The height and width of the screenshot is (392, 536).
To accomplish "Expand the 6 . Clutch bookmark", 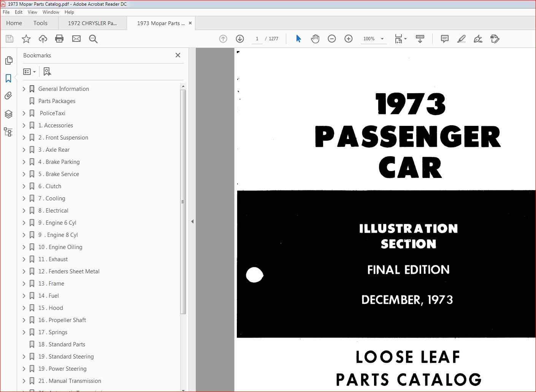I will tap(24, 186).
